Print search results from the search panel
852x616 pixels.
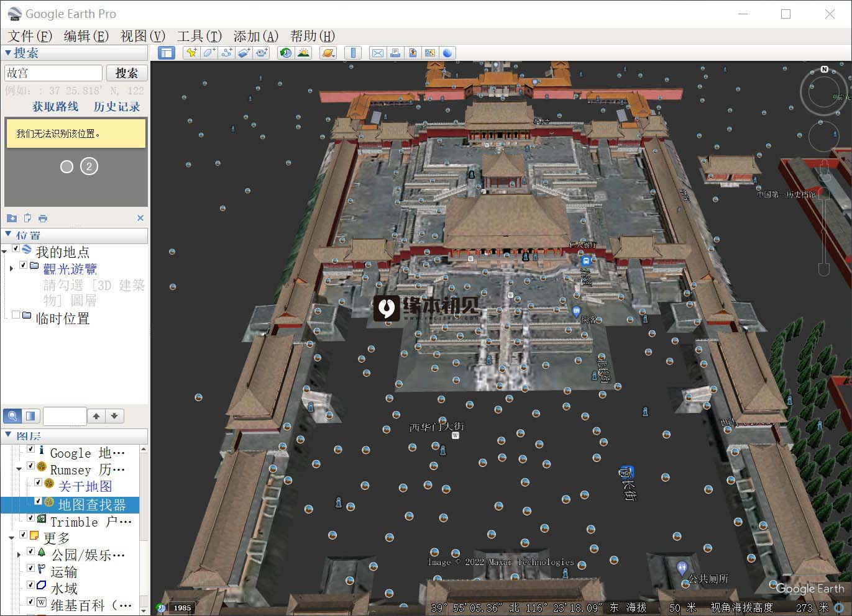tap(43, 218)
